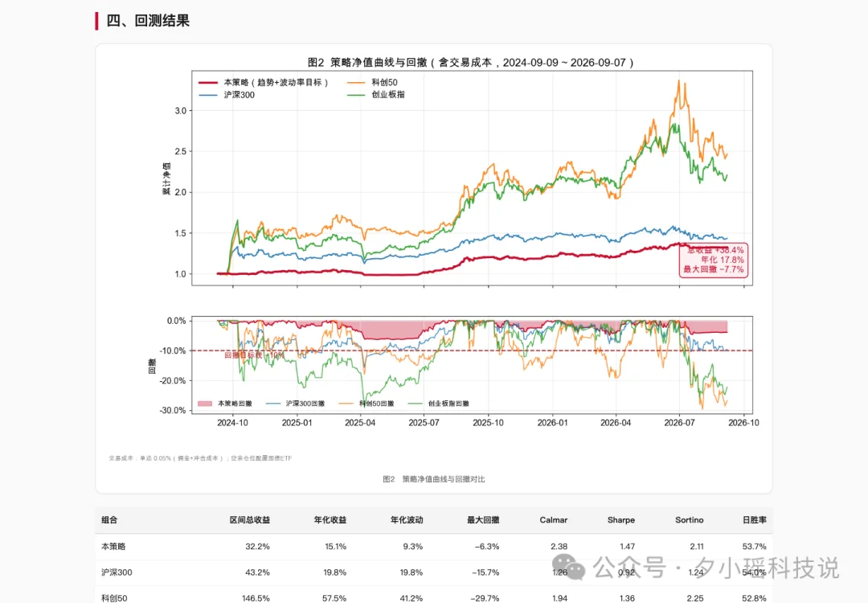Click annotation text 最大回撤 -7.7%
The width and height of the screenshot is (868, 603).
coord(714,269)
